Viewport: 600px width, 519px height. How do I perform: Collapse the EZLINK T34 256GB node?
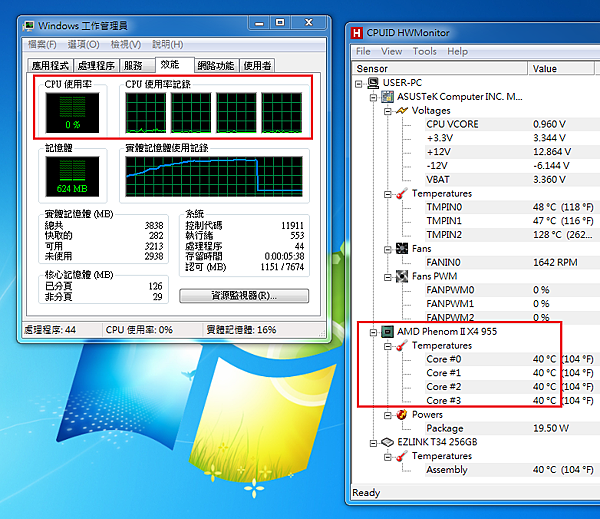pyautogui.click(x=373, y=443)
